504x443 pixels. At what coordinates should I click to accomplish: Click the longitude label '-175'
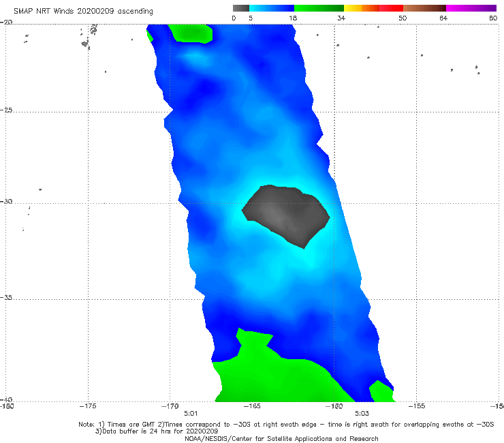click(x=88, y=406)
